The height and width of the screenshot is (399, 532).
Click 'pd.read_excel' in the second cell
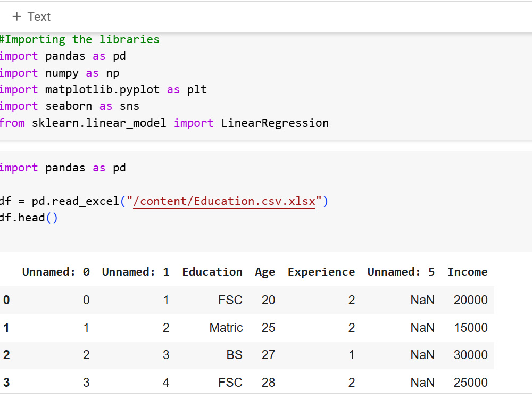(76, 201)
